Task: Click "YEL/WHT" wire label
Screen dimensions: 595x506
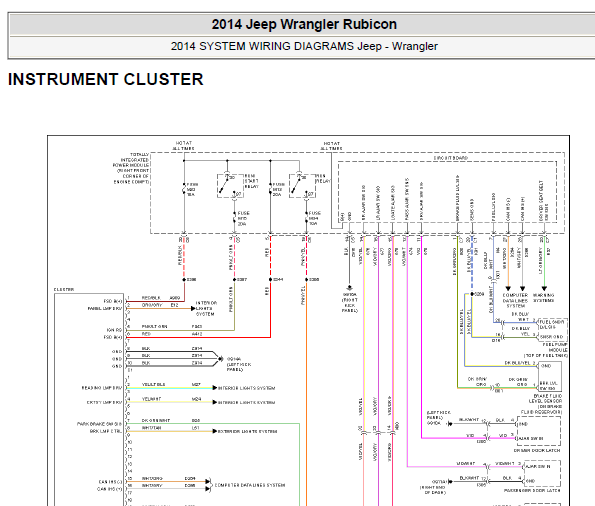Action: [x=151, y=399]
